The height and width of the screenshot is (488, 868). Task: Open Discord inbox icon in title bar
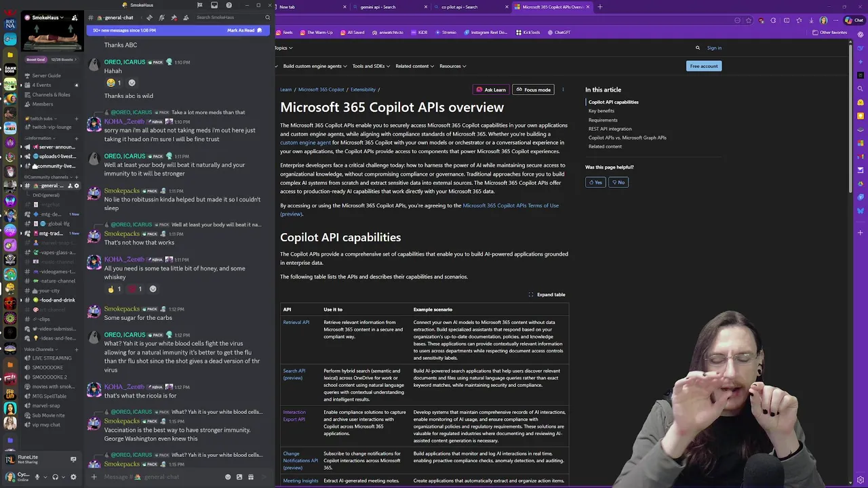tap(214, 5)
